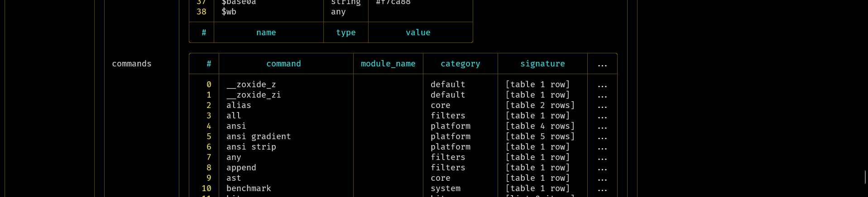Select the 'ansi gradient' command cell
Screen dimensions: 868x197
259,136
